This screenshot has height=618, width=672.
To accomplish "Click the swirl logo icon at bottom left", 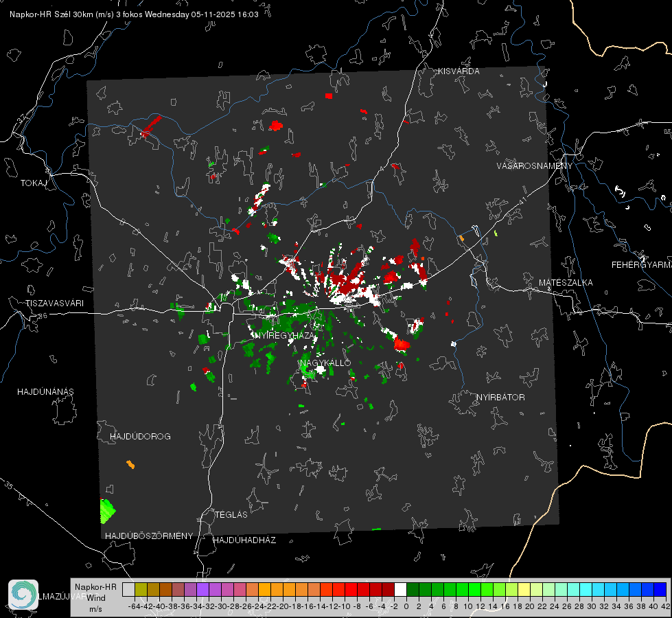I will [x=23, y=595].
